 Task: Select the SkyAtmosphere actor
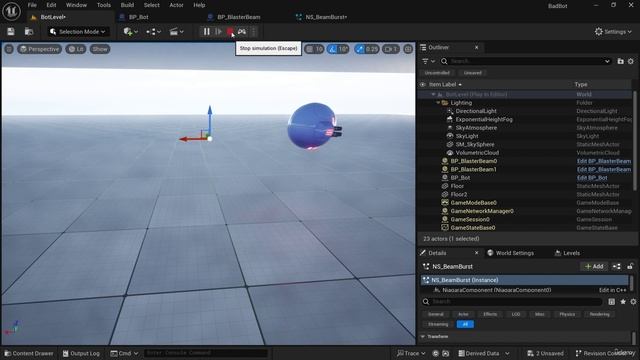[x=476, y=128]
